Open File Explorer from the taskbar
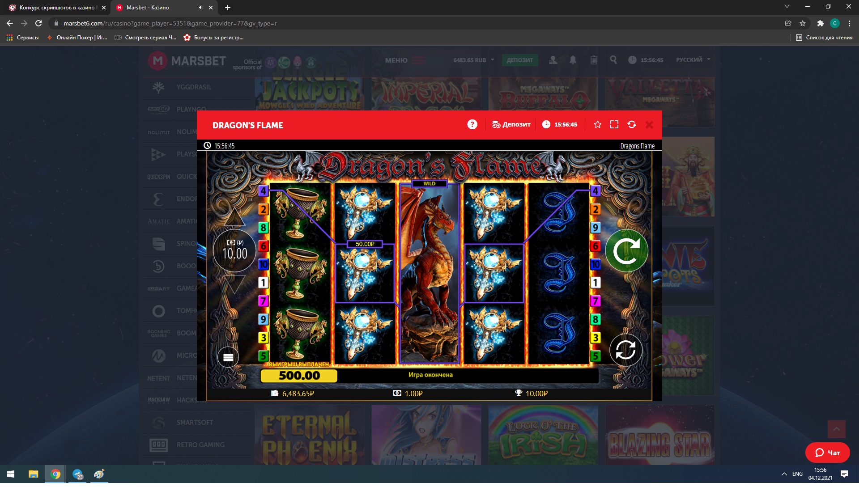 click(34, 474)
